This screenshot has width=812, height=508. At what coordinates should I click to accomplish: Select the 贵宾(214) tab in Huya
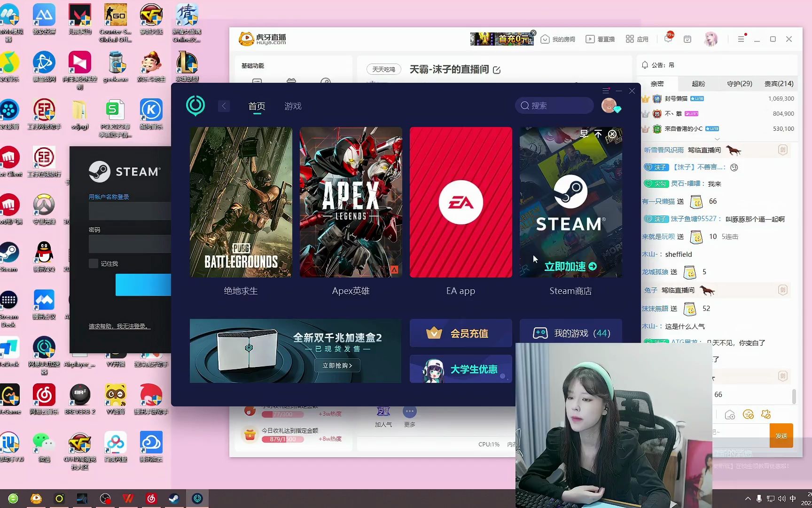779,84
